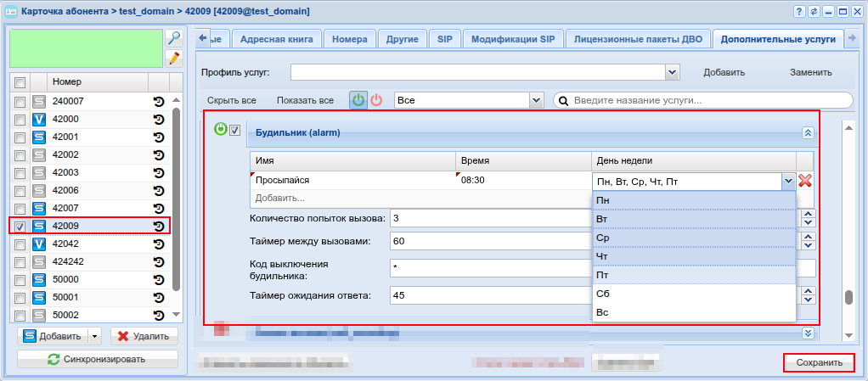
Task: Check the box for number 424242
Action: point(20,261)
